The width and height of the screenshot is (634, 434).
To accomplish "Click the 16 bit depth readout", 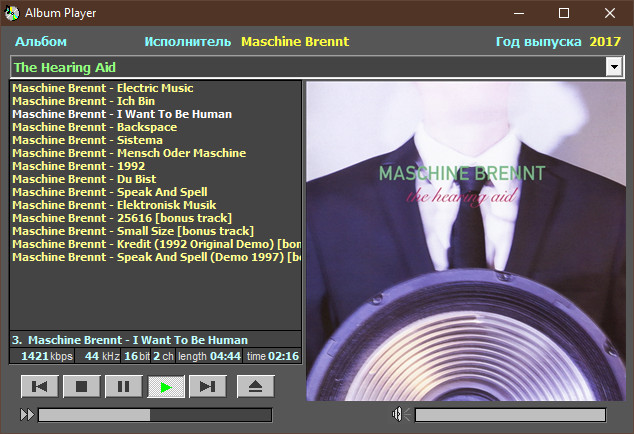I will [x=137, y=356].
